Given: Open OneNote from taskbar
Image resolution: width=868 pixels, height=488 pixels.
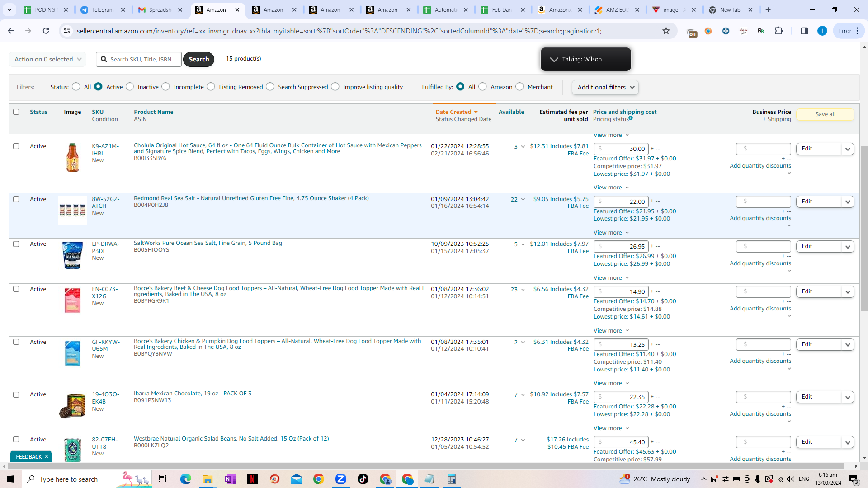Looking at the screenshot, I should coord(230,479).
